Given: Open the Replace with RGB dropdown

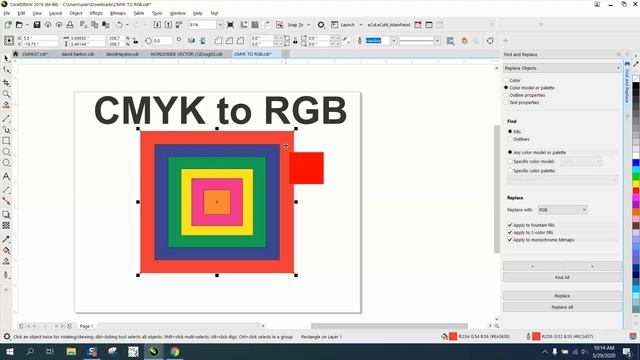Looking at the screenshot, I should click(562, 210).
